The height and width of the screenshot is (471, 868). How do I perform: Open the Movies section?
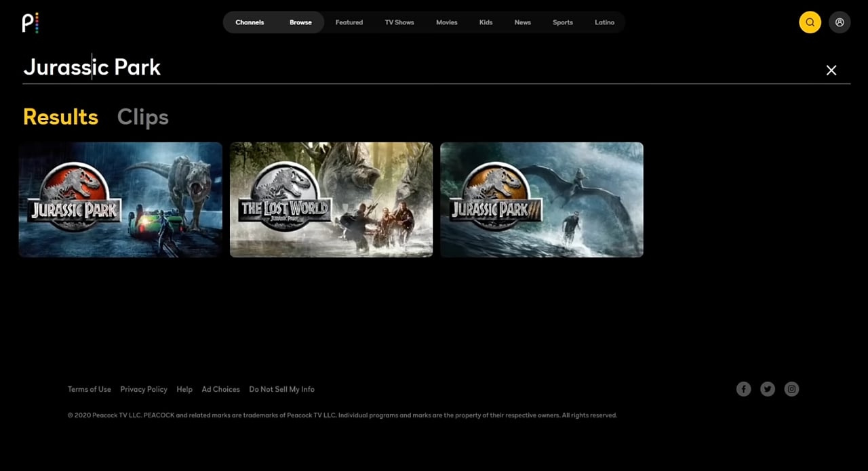447,22
